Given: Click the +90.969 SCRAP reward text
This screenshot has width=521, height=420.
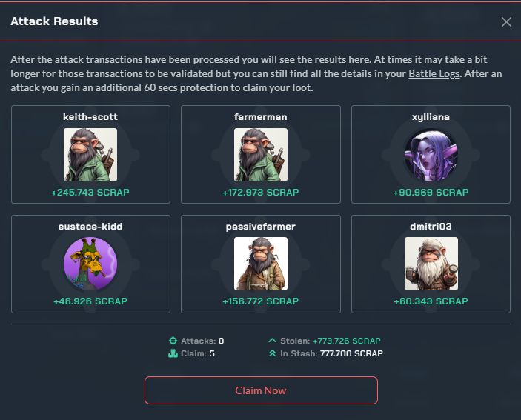Looking at the screenshot, I should [x=431, y=193].
